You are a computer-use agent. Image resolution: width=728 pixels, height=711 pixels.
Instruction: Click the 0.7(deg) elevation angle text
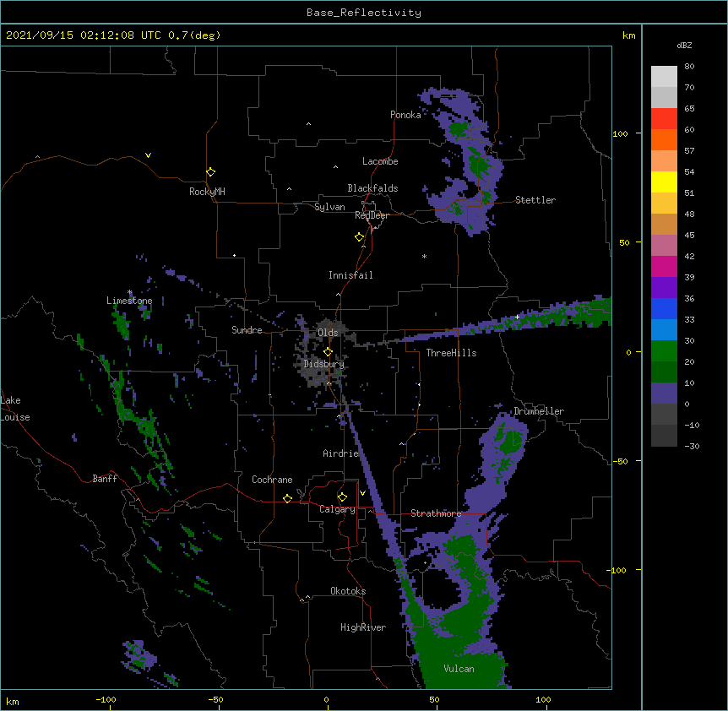coord(194,35)
